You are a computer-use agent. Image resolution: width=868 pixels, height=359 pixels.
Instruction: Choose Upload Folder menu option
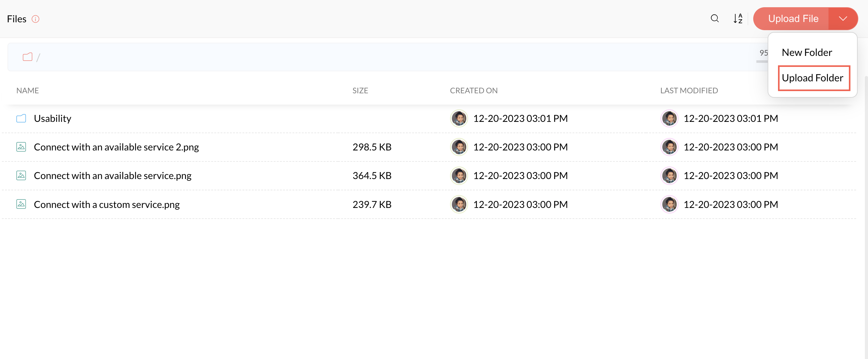tap(812, 78)
